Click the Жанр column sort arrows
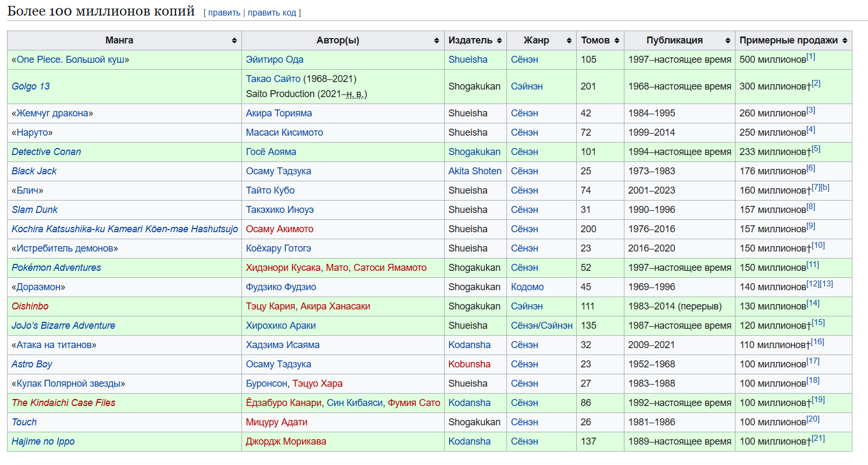This screenshot has width=868, height=465. pos(569,41)
